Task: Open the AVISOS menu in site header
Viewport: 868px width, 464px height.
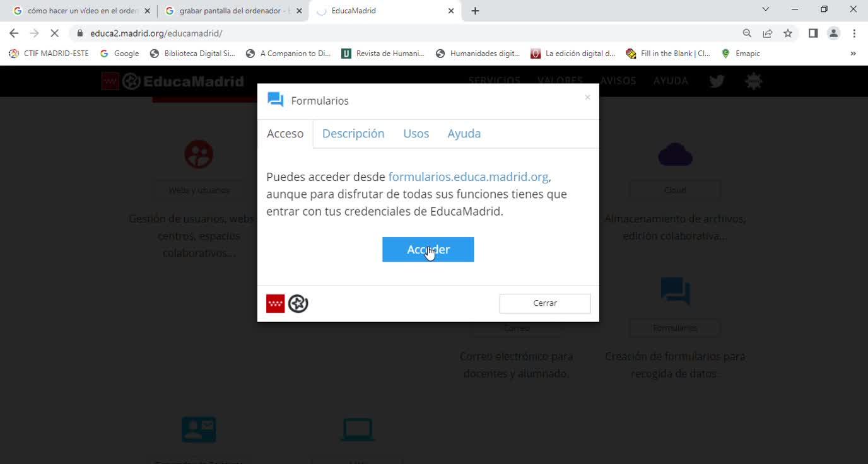Action: click(x=618, y=81)
